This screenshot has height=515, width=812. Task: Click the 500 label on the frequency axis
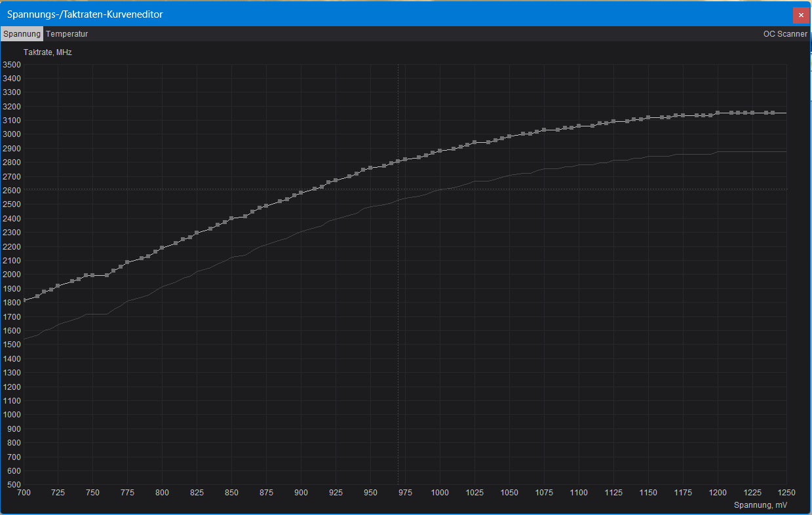click(x=14, y=485)
